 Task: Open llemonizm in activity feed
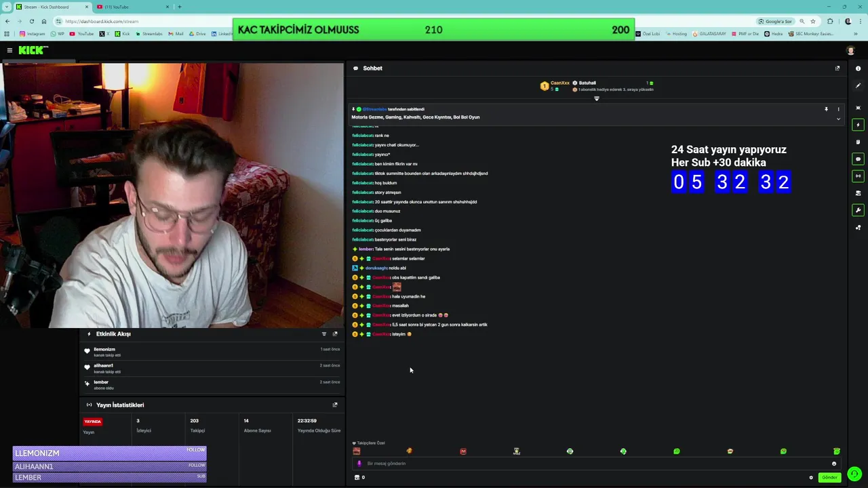coord(104,349)
